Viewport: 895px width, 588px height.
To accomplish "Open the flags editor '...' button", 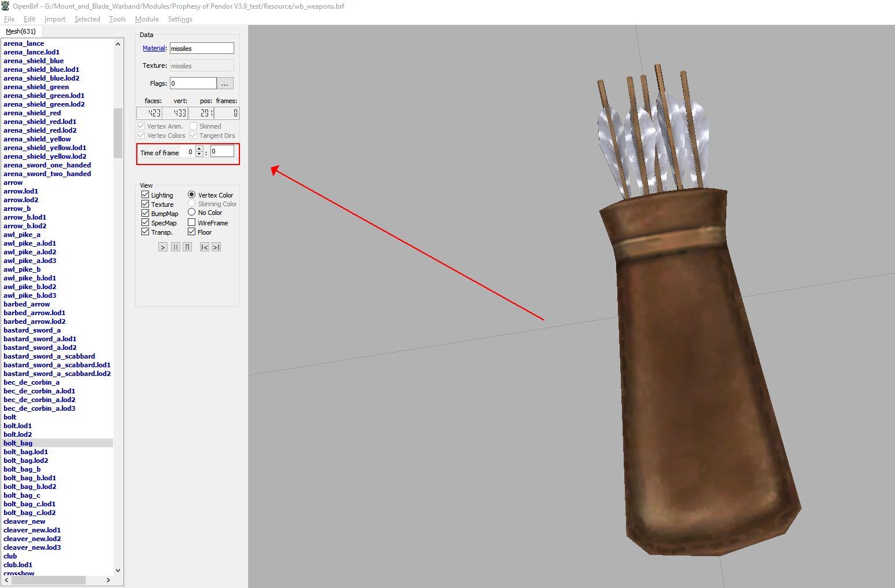I will pyautogui.click(x=225, y=83).
